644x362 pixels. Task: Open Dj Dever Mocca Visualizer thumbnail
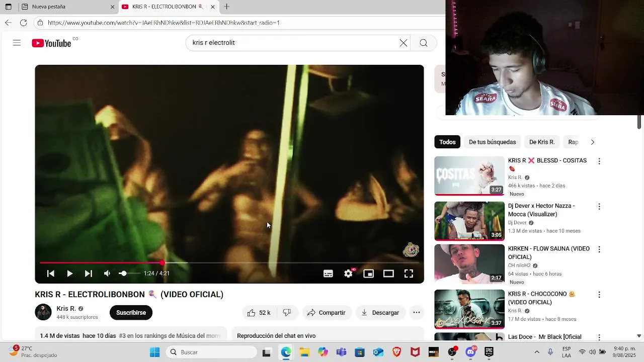(469, 221)
